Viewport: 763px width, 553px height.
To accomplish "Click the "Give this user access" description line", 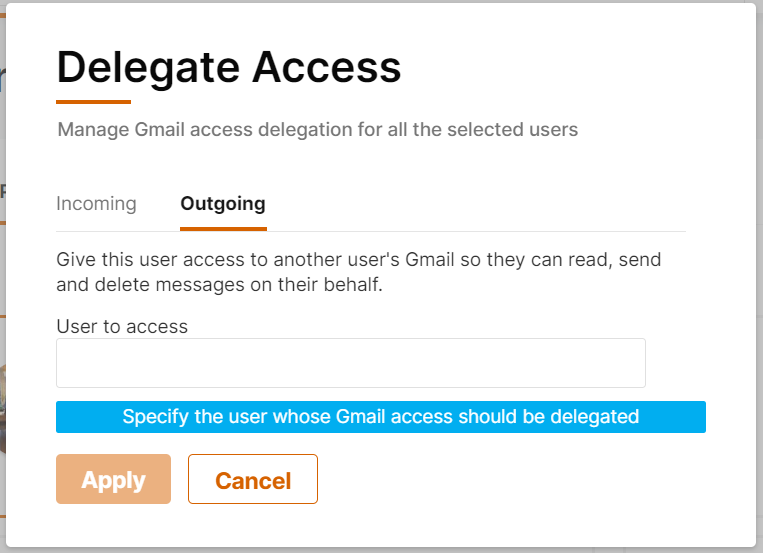I will point(358,260).
